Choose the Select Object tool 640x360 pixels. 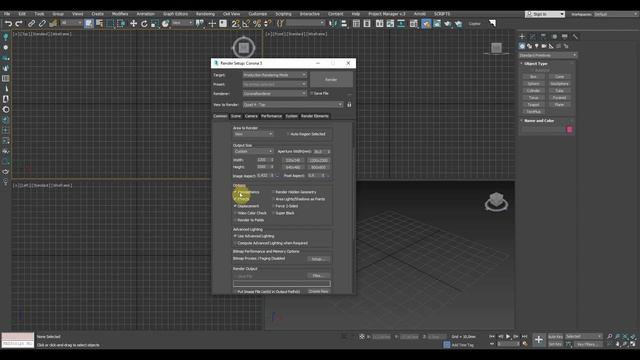pyautogui.click(x=89, y=24)
